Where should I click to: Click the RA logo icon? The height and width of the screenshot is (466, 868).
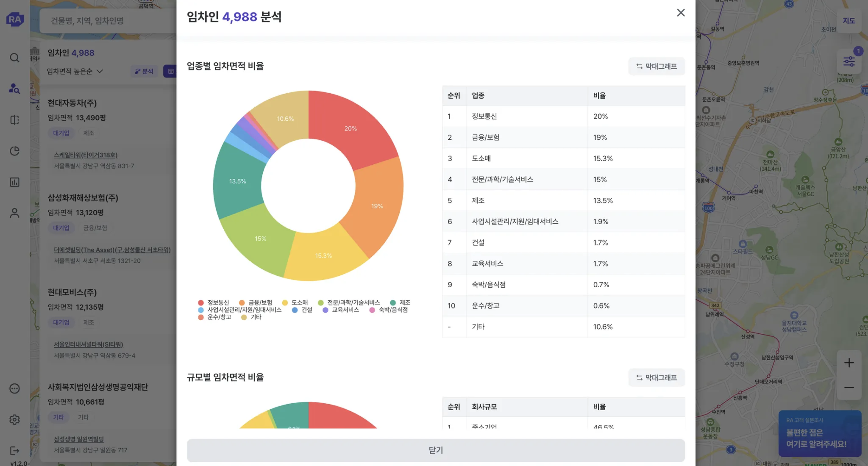(14, 19)
